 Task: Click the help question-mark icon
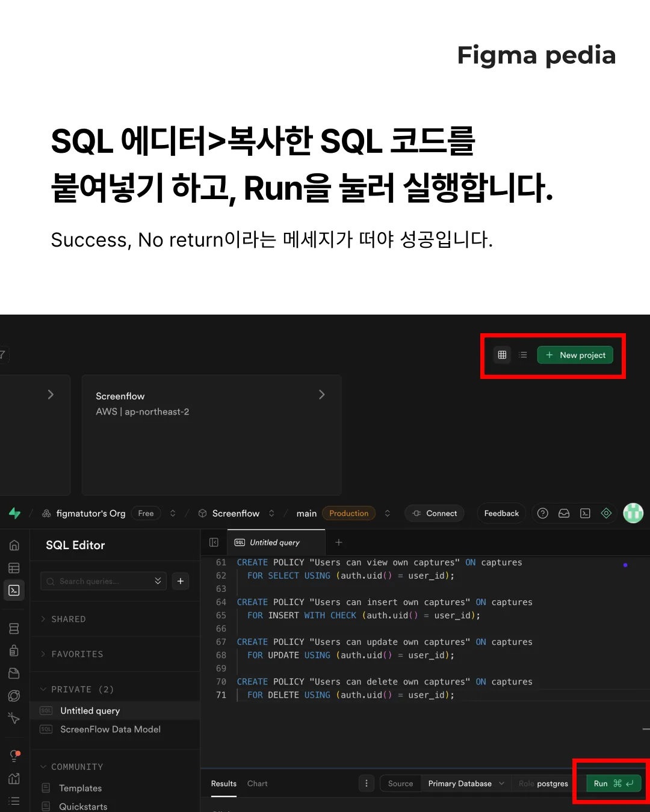click(542, 513)
